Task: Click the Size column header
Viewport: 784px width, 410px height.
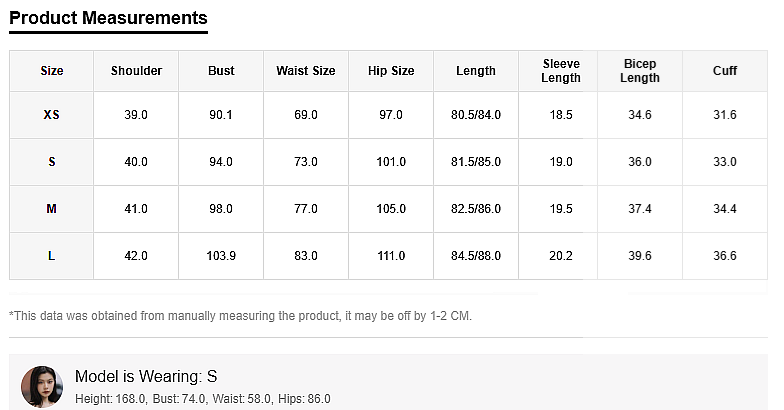Action: 52,71
